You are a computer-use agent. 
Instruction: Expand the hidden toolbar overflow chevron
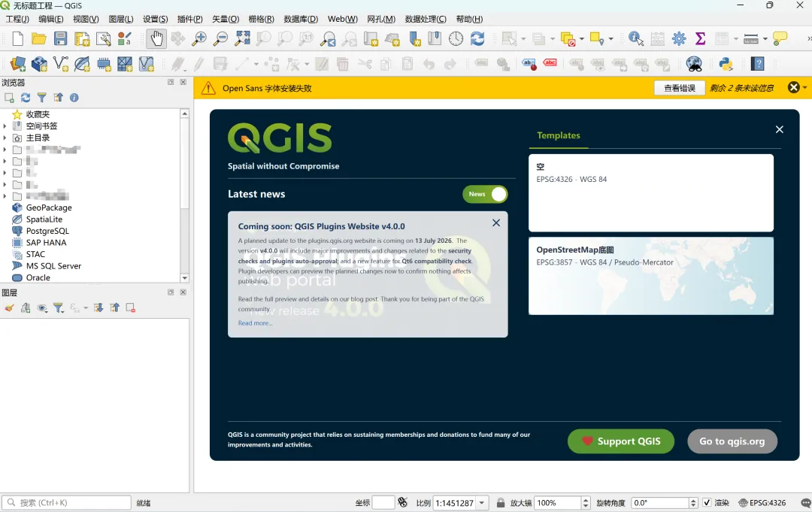(x=808, y=39)
